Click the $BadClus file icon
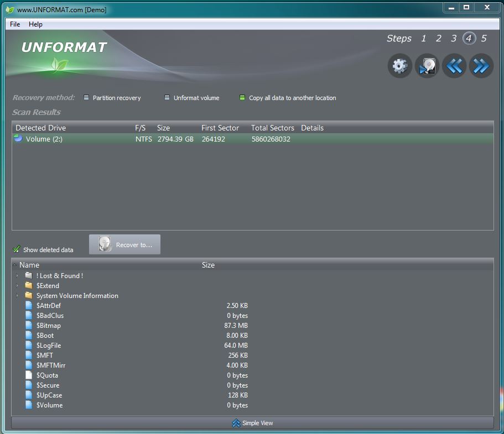504x434 pixels. click(x=29, y=315)
